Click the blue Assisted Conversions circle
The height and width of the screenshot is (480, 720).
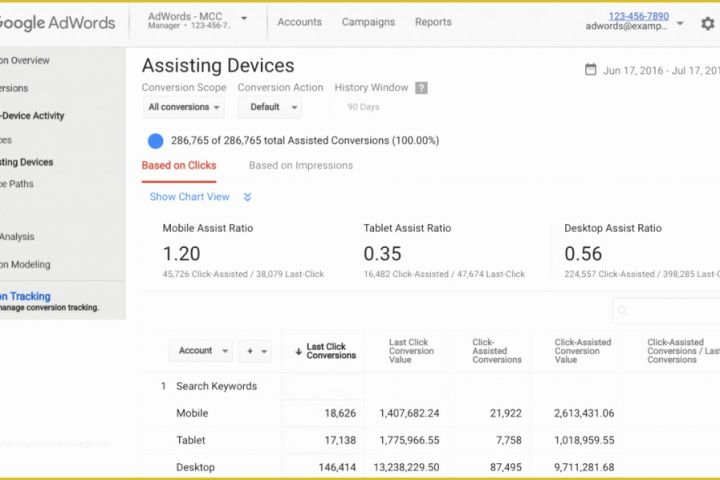(155, 141)
